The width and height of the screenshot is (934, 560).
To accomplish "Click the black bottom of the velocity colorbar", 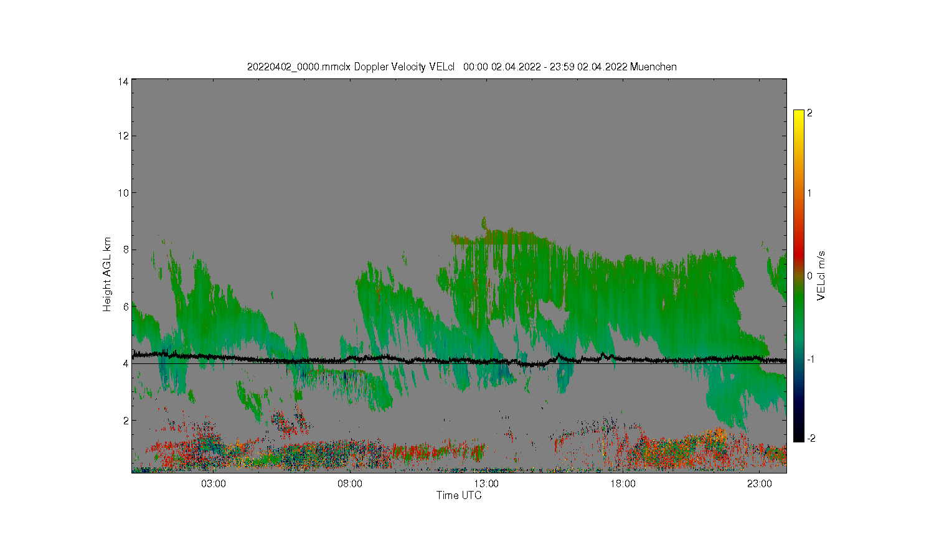I will (799, 436).
